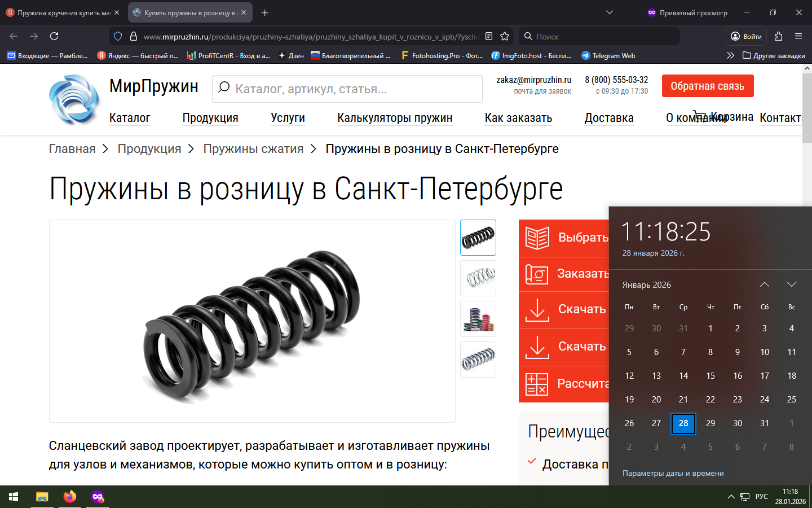
Task: Select the bottom gray spring thumbnail
Action: pyautogui.click(x=478, y=360)
